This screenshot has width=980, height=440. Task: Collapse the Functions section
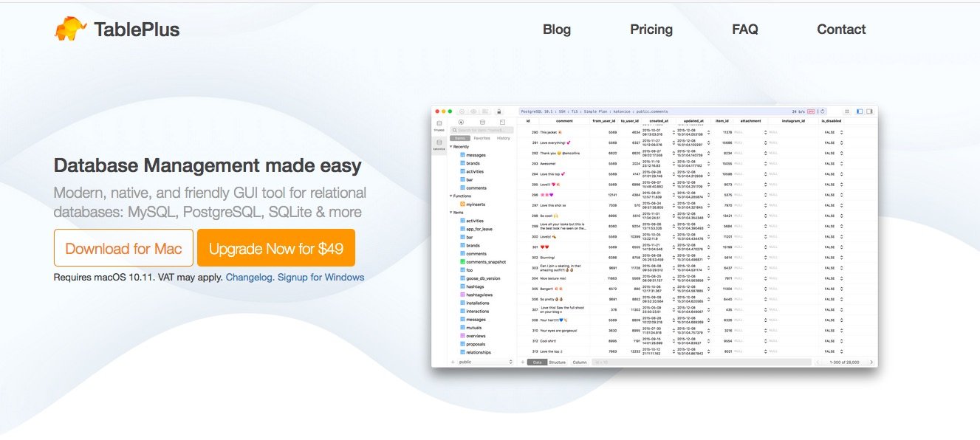point(451,196)
